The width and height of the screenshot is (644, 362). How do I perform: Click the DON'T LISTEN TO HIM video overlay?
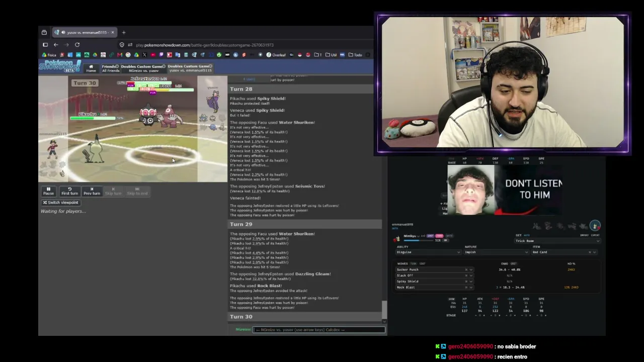pos(504,190)
